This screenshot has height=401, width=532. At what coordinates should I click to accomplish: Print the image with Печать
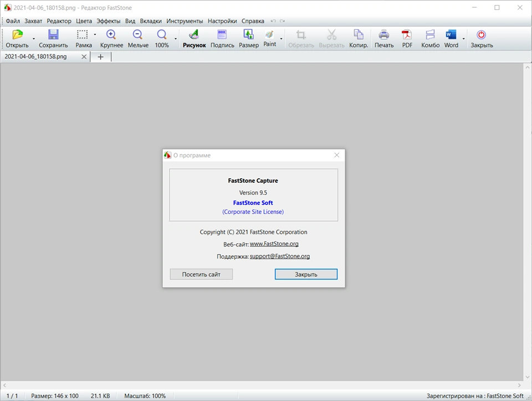384,39
